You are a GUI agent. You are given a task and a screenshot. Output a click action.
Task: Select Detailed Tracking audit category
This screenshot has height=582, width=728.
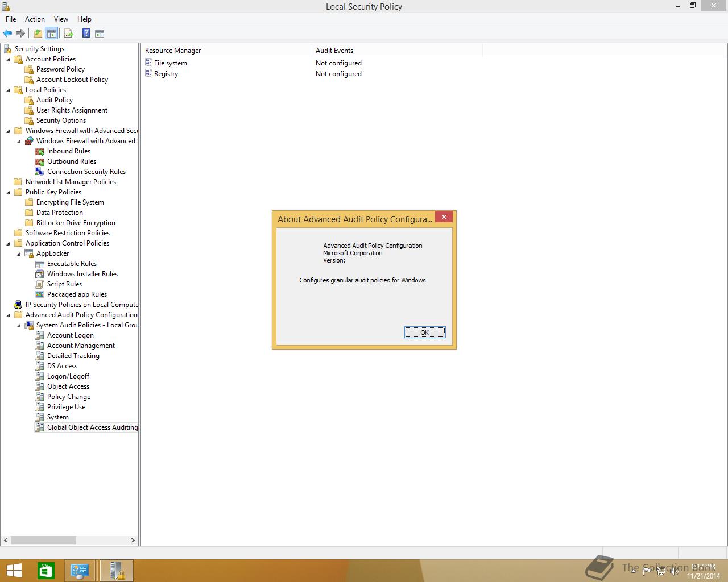tap(73, 356)
